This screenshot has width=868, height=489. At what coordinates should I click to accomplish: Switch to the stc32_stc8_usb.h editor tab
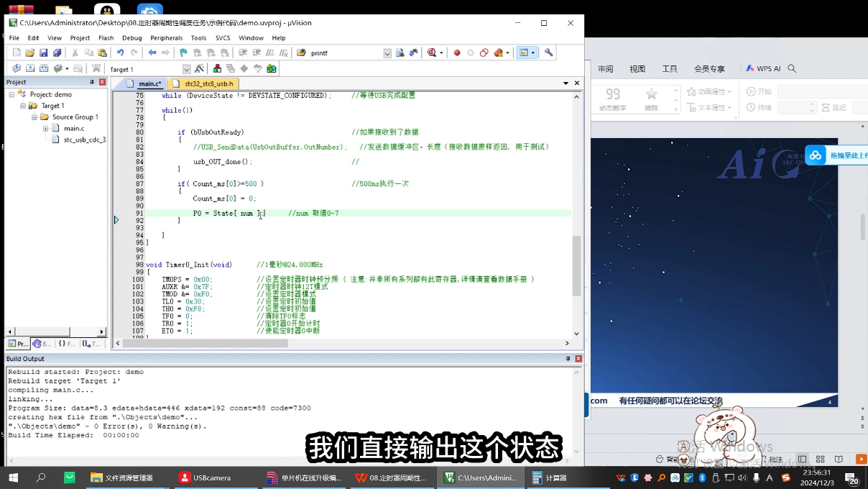204,83
